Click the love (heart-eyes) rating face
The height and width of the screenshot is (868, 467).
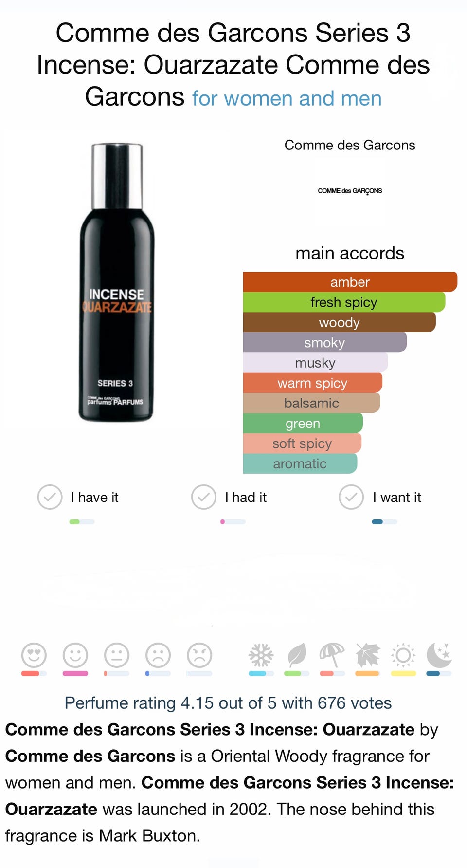coord(34,655)
